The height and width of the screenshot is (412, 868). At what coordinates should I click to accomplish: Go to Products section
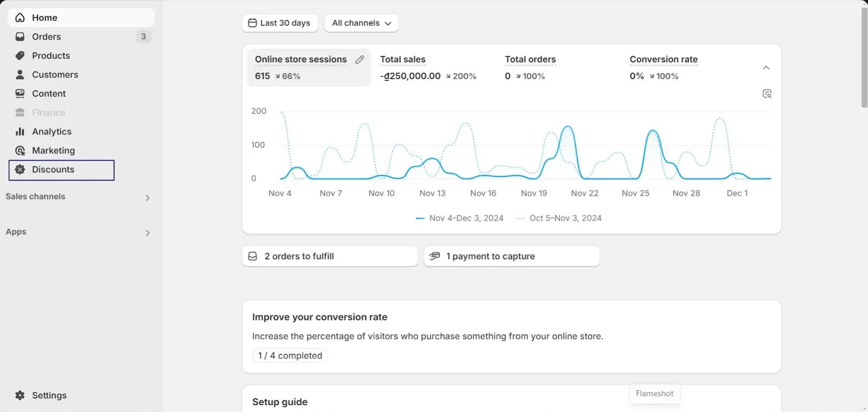(x=81, y=56)
